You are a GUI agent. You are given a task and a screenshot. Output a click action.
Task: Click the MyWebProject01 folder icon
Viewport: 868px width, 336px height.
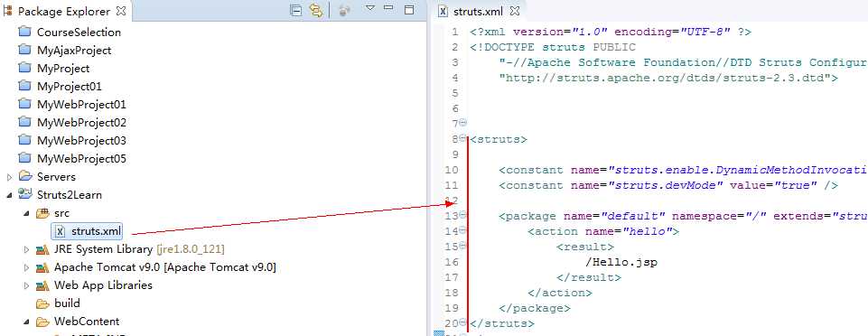click(24, 104)
